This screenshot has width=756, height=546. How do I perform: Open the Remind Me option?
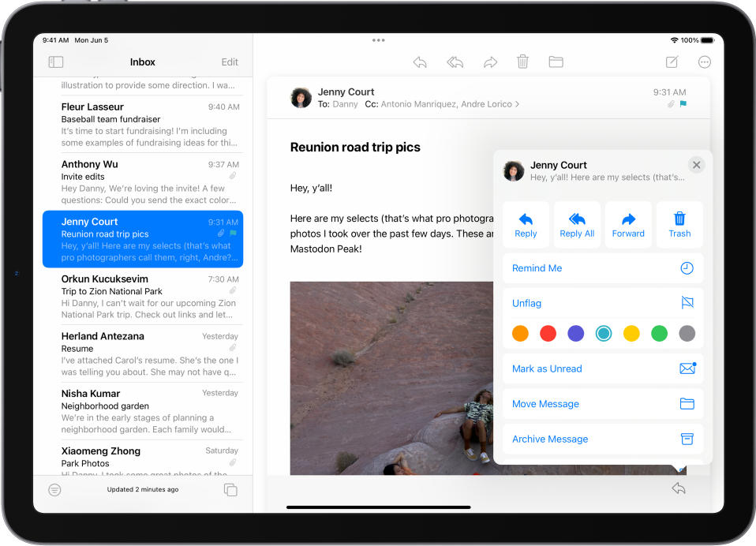point(603,268)
